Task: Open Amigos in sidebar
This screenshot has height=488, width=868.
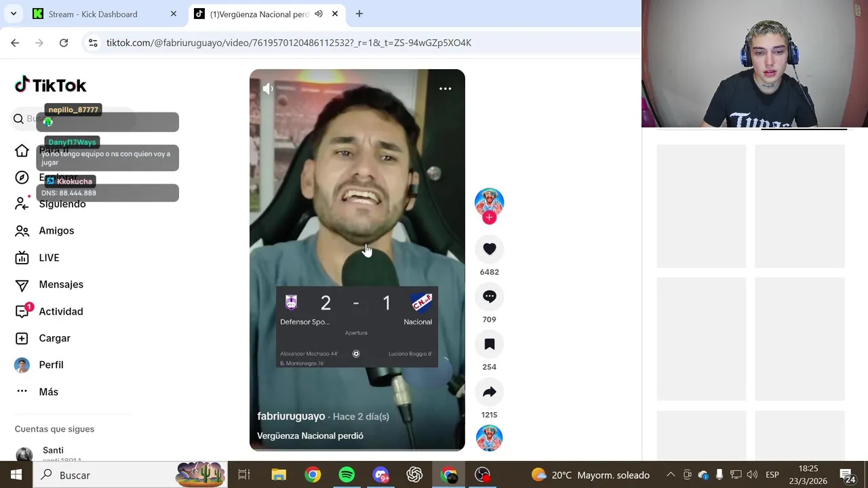Action: click(x=45, y=231)
